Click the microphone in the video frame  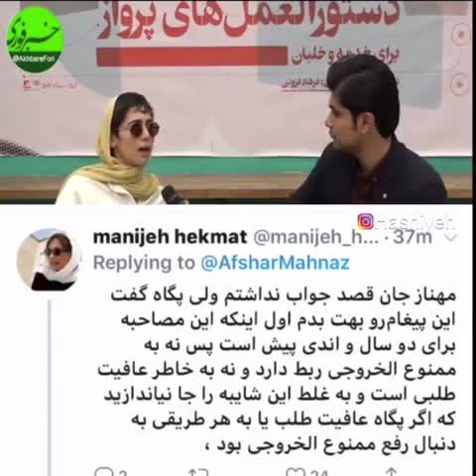[x=174, y=194]
